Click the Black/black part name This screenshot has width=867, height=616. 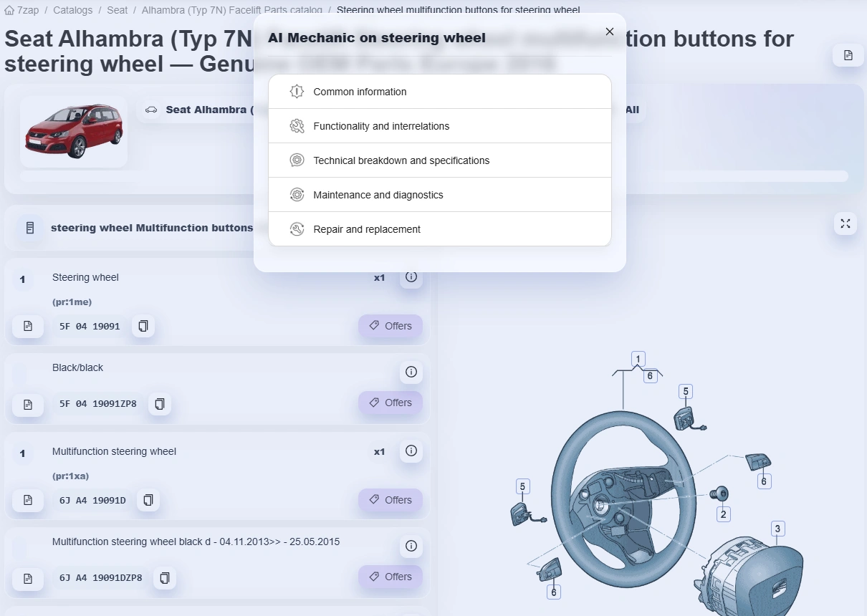click(x=77, y=367)
